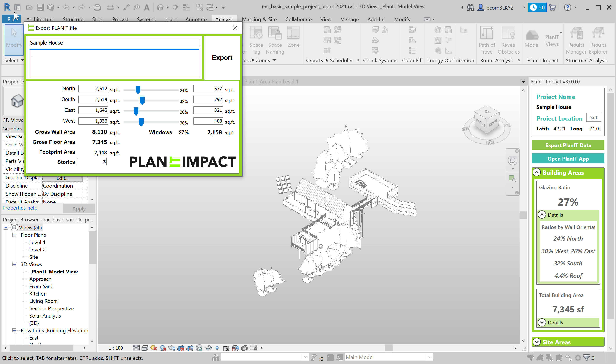The image size is (616, 364).
Task: Click the large Export button
Action: point(222,58)
